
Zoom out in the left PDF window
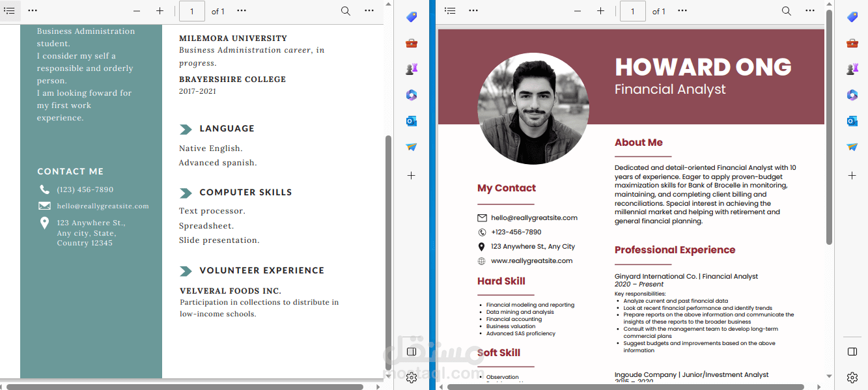[x=137, y=11]
